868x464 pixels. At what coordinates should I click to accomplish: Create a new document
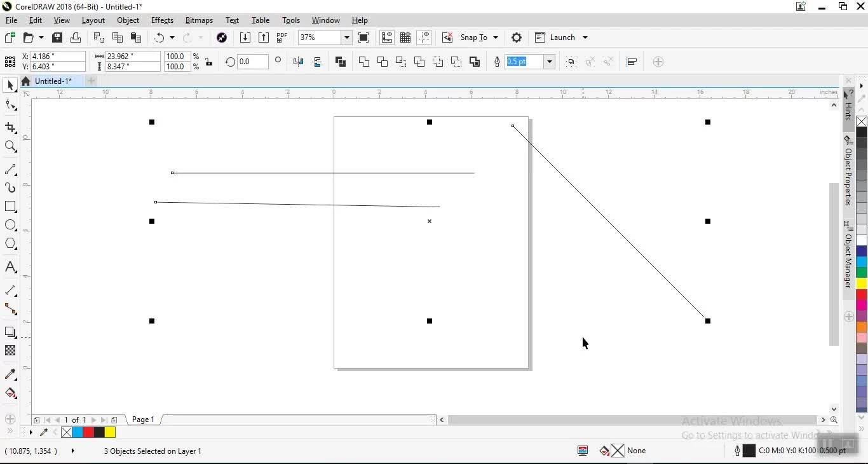tap(10, 38)
